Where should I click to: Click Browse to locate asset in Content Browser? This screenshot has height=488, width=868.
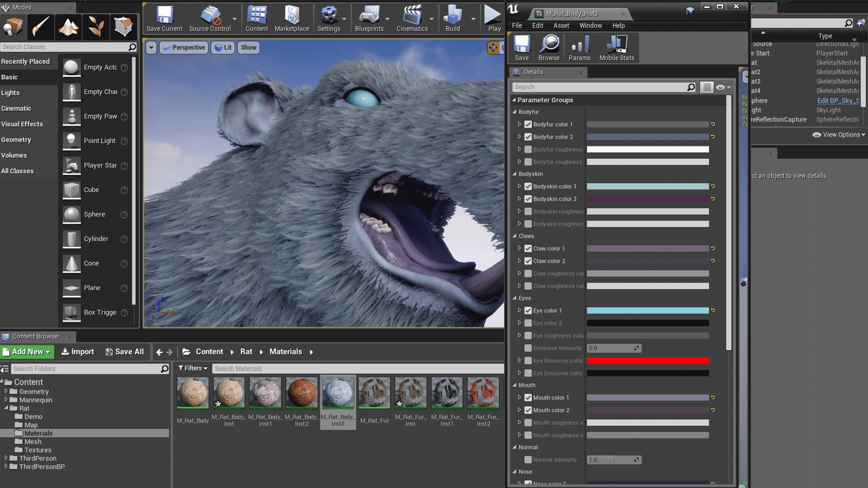[x=549, y=47]
